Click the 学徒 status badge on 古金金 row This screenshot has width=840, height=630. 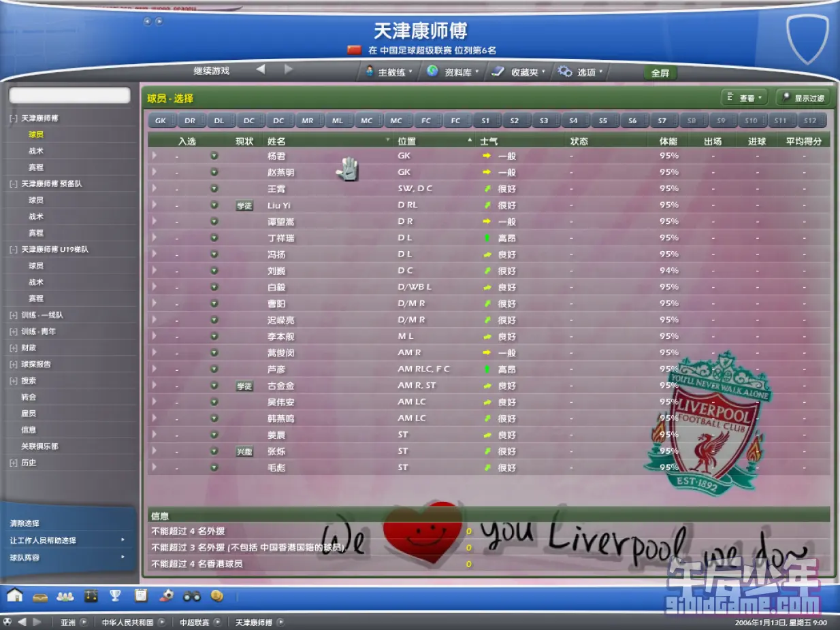click(244, 386)
